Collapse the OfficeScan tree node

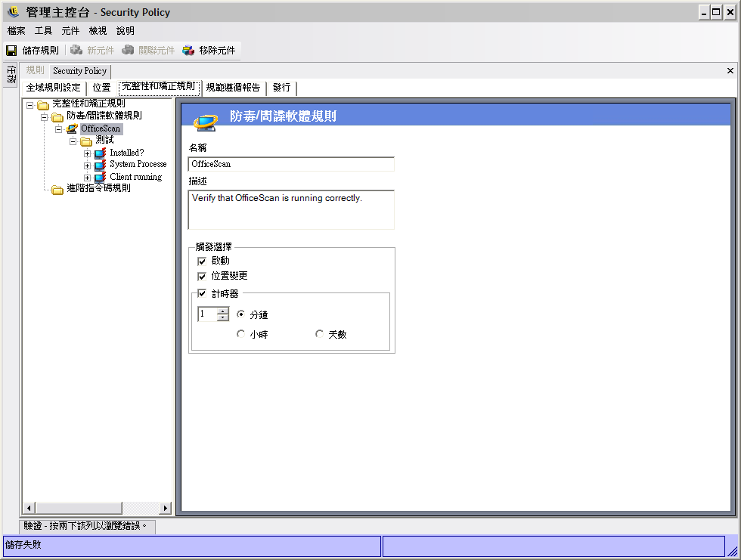[x=59, y=129]
